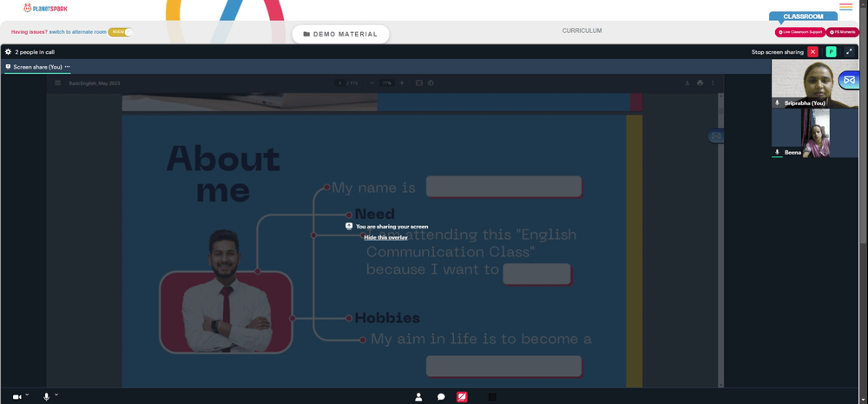Viewport: 868px width, 404px height.
Task: Select Beena's video thumbnail
Action: coord(814,132)
